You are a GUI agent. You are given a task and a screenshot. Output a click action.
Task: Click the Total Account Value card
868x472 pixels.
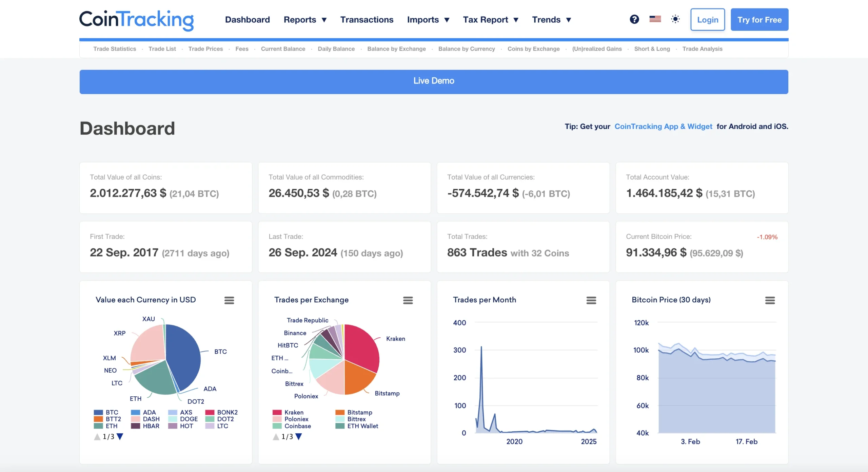(x=702, y=188)
